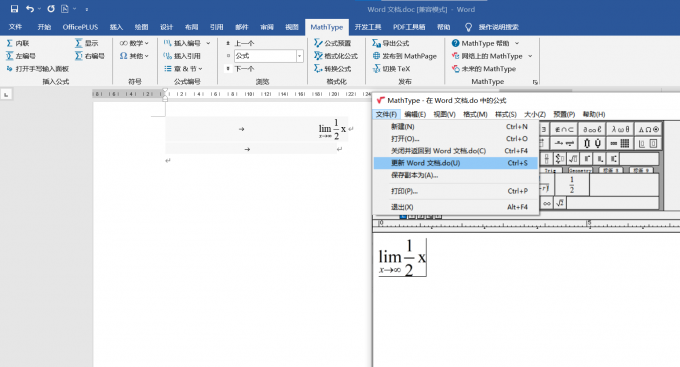Viewport: 680px width, 367px height.
Task: Open the 帮助(H) menu in MathType
Action: 594,114
